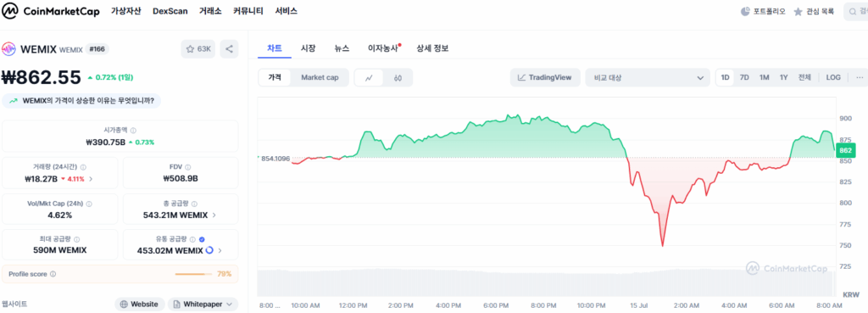Screen dimensions: 868x313
Task: Open TradingView chart button
Action: pyautogui.click(x=545, y=77)
